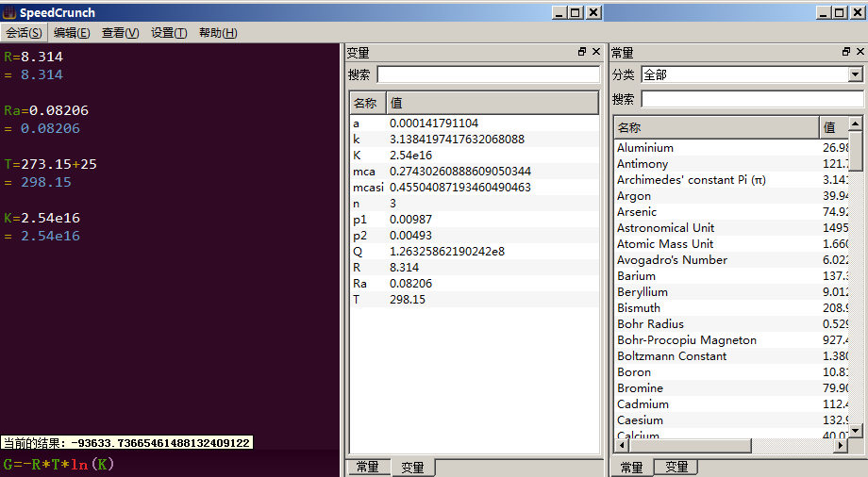Image resolution: width=868 pixels, height=477 pixels.
Task: Select Atomic Mass Unit constant
Action: pos(731,244)
